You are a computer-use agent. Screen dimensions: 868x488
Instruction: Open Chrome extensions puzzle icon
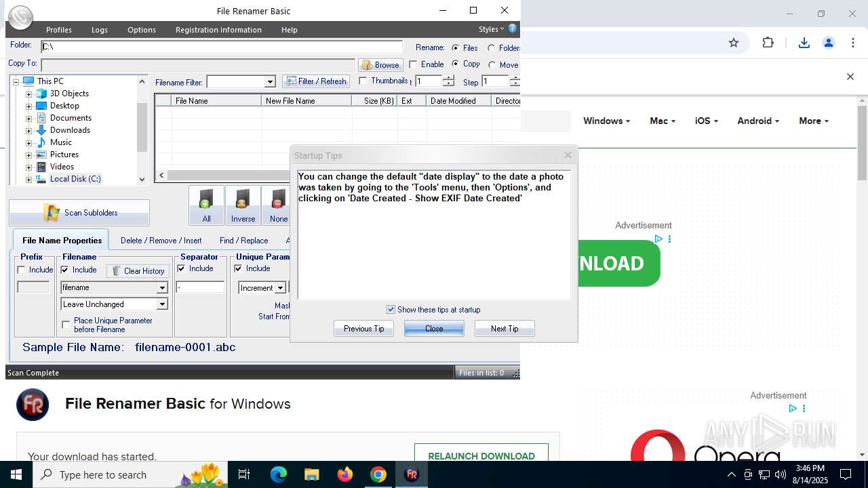pyautogui.click(x=768, y=43)
